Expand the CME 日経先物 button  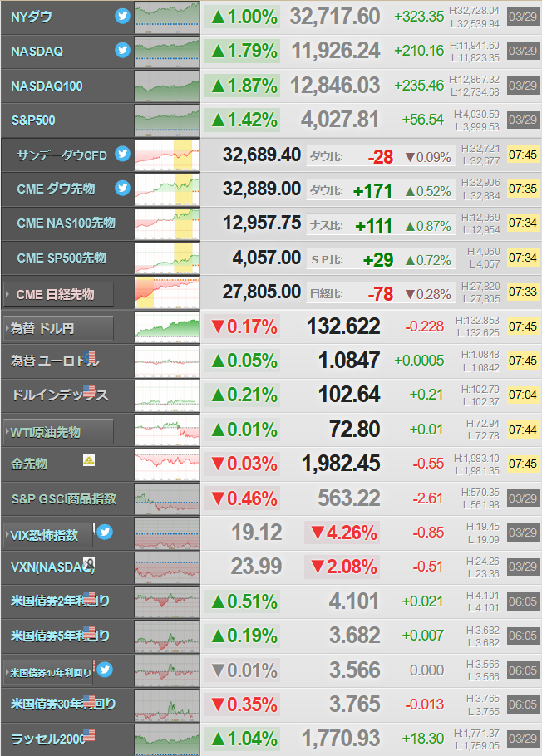click(x=58, y=294)
